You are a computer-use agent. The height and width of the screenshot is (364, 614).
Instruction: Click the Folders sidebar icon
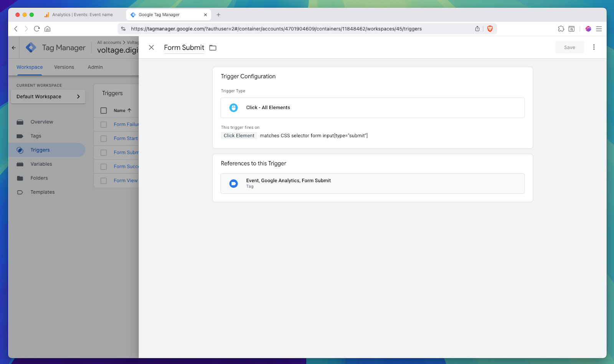[x=20, y=178]
